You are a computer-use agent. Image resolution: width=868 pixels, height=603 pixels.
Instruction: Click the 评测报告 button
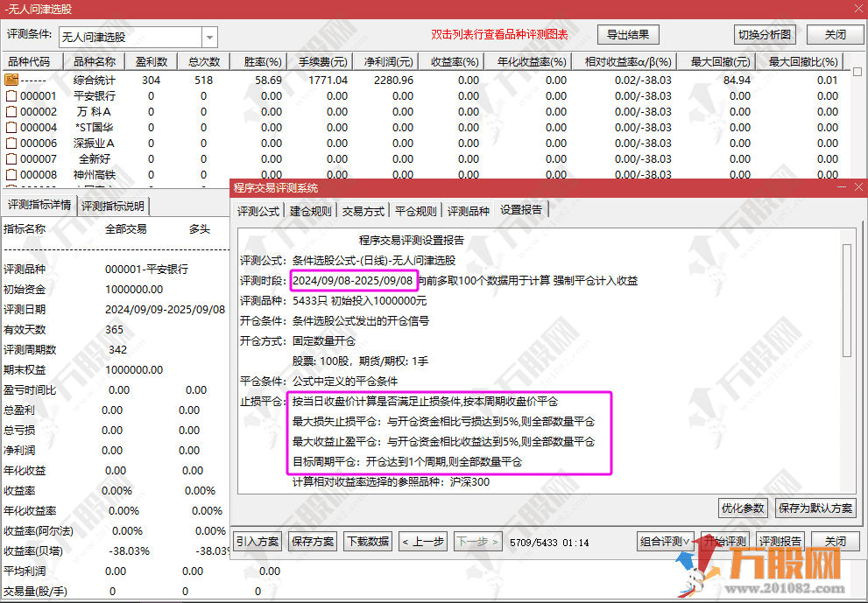(x=780, y=541)
